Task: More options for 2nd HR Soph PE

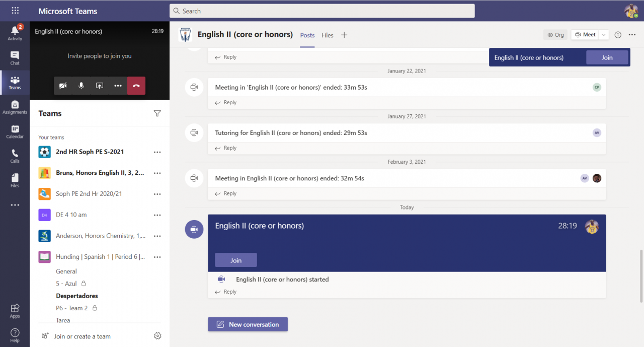Action: (x=157, y=152)
